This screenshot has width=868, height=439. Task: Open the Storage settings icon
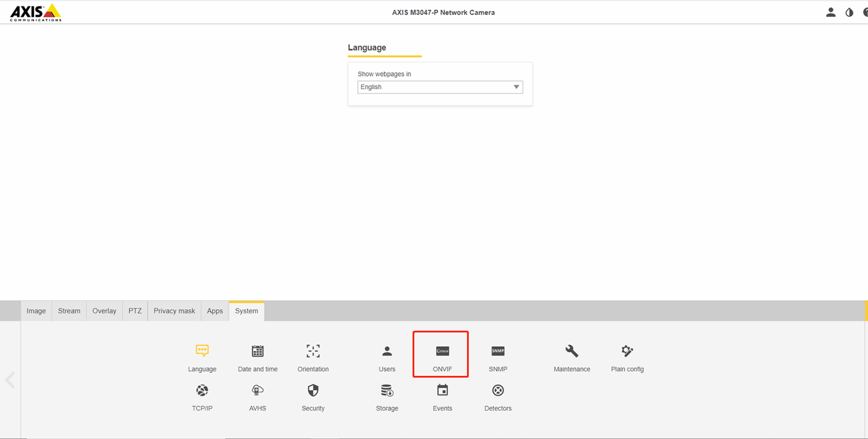coord(387,390)
